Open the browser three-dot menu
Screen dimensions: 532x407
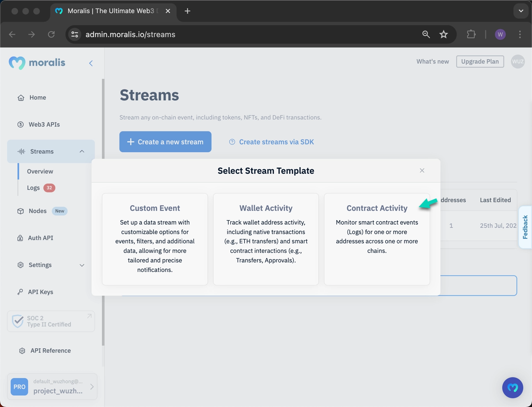520,34
